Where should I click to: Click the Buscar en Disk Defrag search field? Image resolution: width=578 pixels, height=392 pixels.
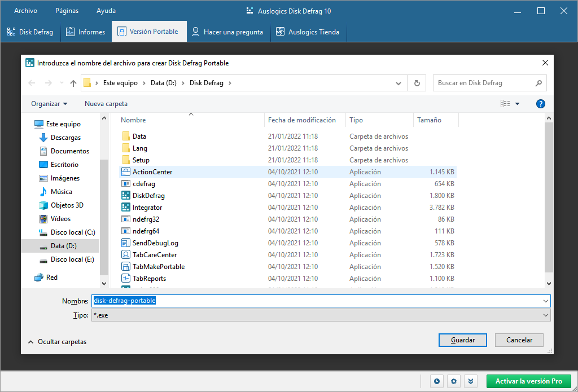(x=485, y=83)
